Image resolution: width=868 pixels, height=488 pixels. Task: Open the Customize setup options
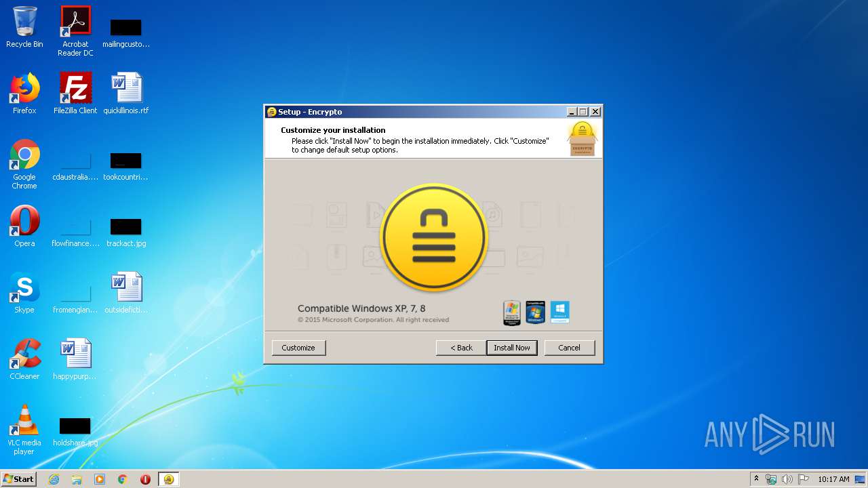pyautogui.click(x=298, y=348)
